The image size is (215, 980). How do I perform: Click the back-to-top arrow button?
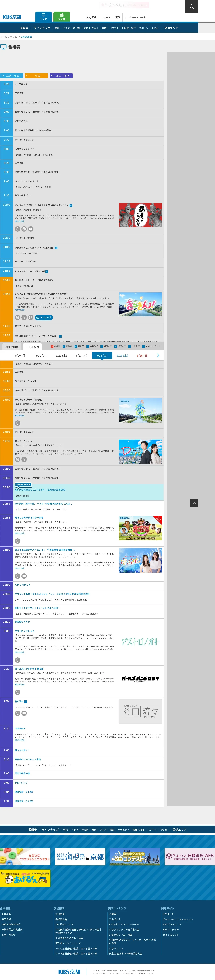tap(194, 503)
